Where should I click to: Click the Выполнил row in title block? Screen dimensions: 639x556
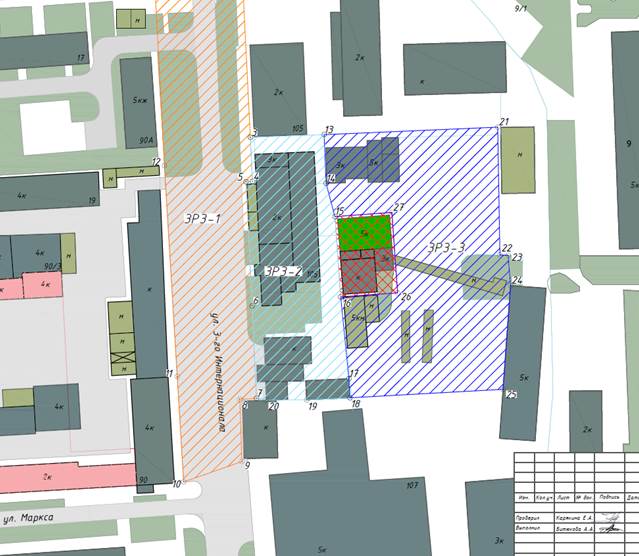577,528
